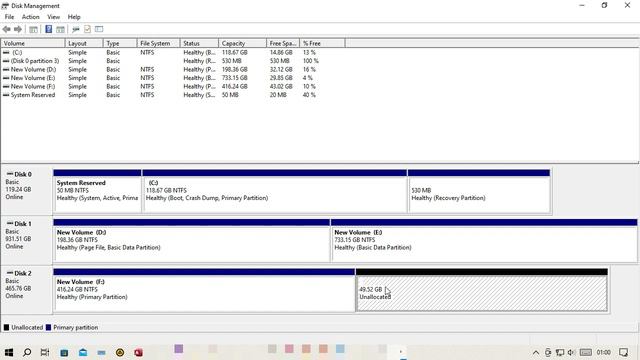Select New Volume (D:) partition block on Disk 1
640x360 pixels.
coord(191,240)
